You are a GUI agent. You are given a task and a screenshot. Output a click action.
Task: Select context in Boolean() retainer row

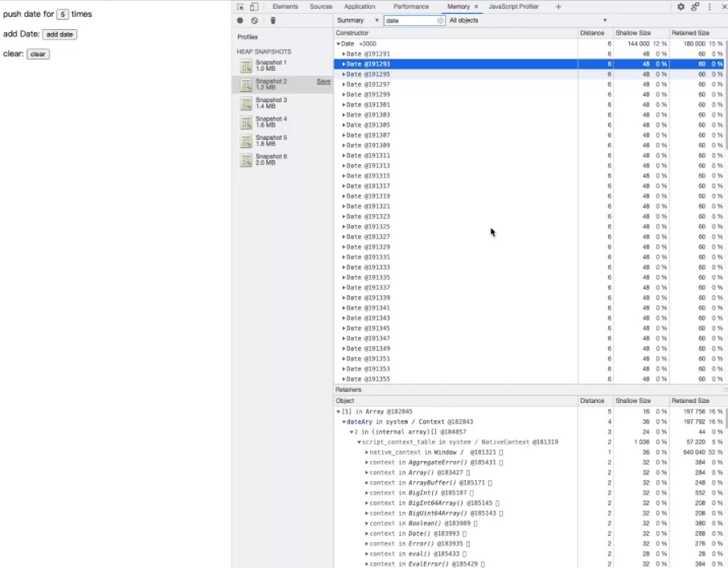(529, 524)
